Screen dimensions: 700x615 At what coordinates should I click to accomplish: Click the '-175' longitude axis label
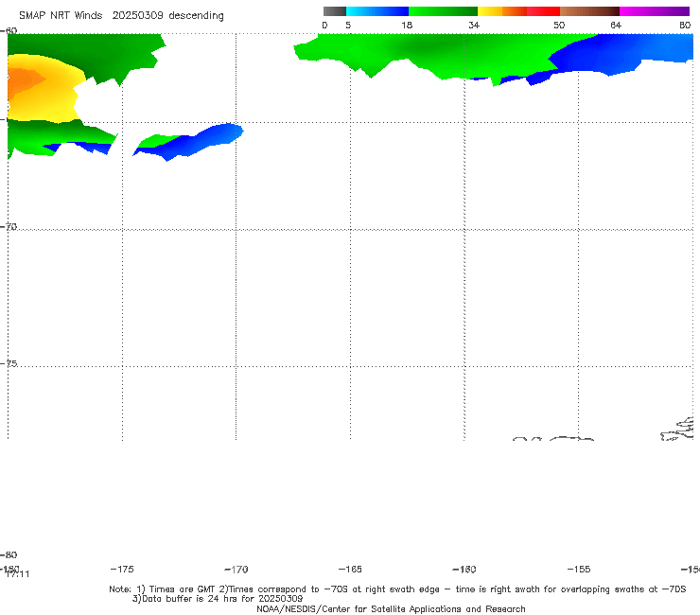click(122, 569)
